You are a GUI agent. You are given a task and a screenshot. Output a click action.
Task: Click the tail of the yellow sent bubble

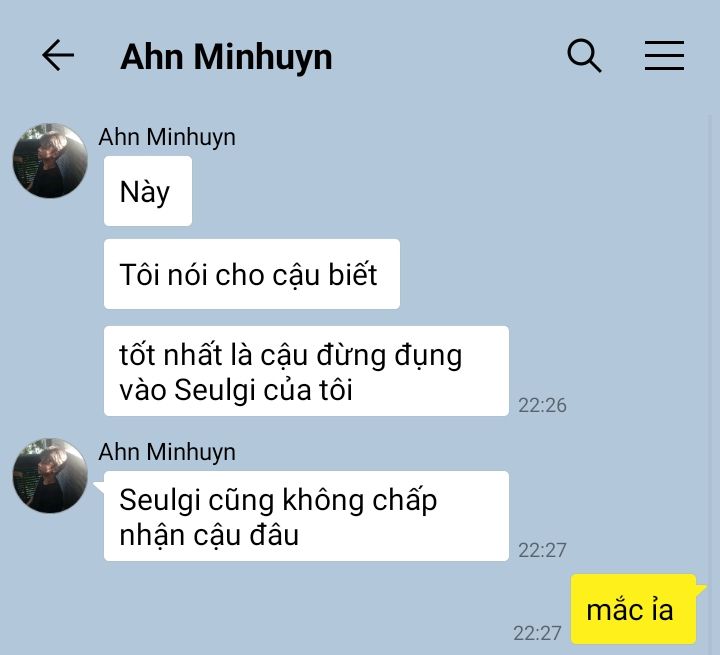point(701,589)
